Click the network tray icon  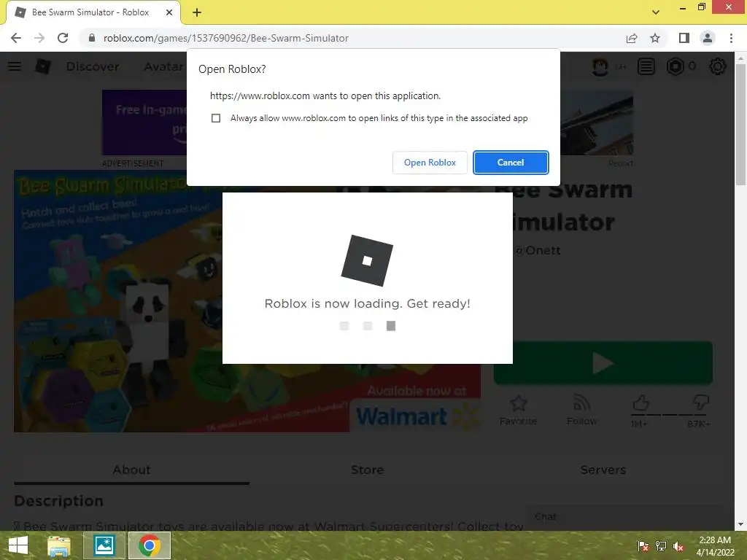click(x=661, y=545)
